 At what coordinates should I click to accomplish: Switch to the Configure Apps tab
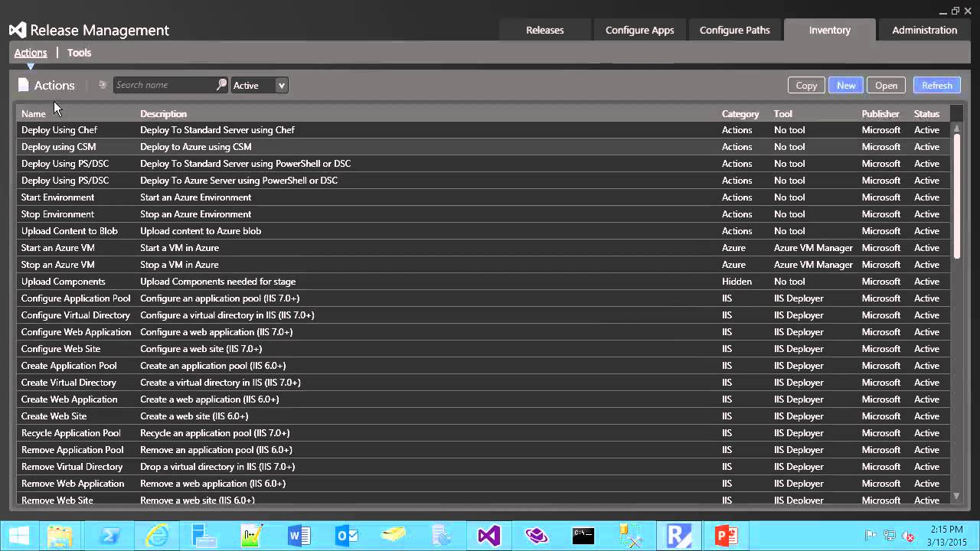click(x=640, y=30)
